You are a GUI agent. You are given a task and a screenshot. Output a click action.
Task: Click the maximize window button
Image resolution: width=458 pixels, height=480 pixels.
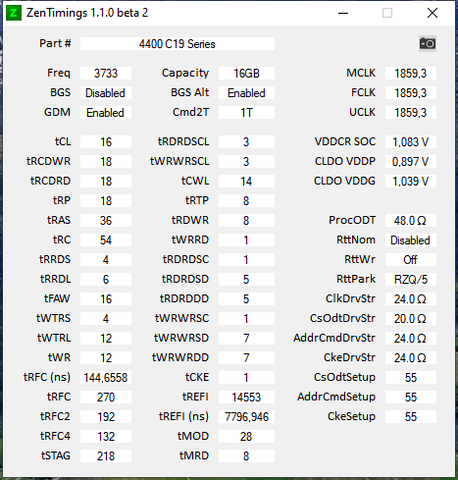click(x=387, y=13)
